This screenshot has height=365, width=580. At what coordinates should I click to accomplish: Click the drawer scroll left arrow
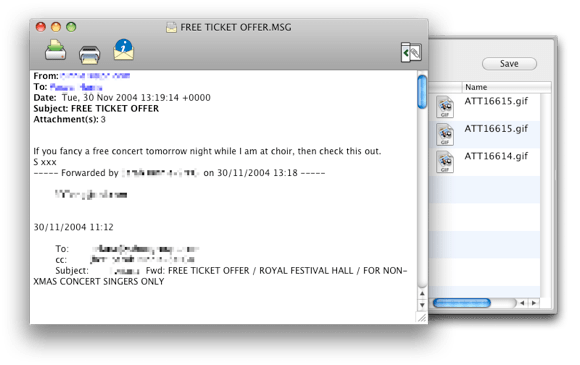(x=522, y=303)
